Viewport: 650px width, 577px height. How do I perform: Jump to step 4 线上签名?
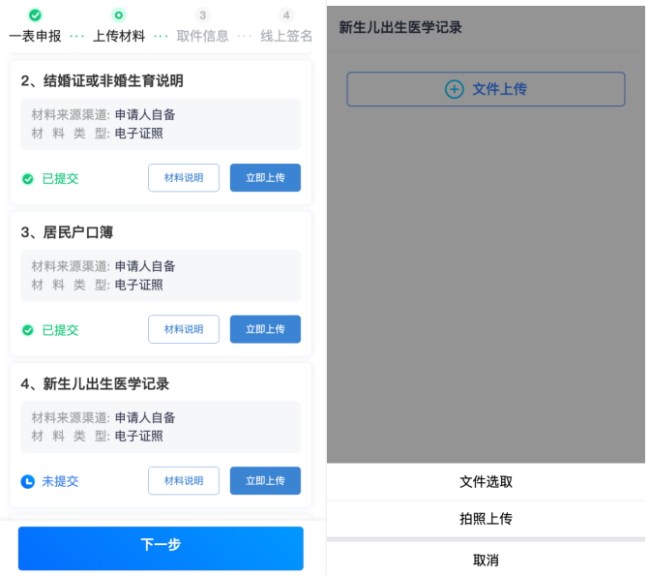tap(287, 15)
